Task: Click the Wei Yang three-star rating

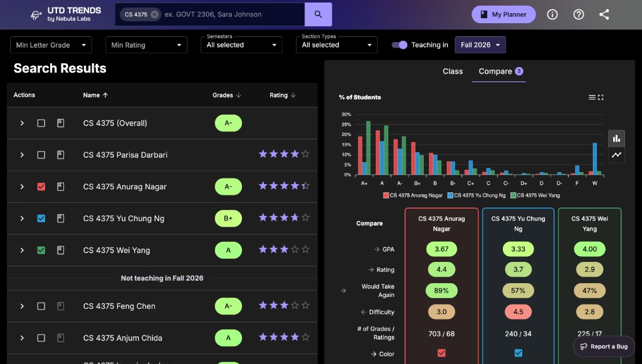Action: [284, 249]
